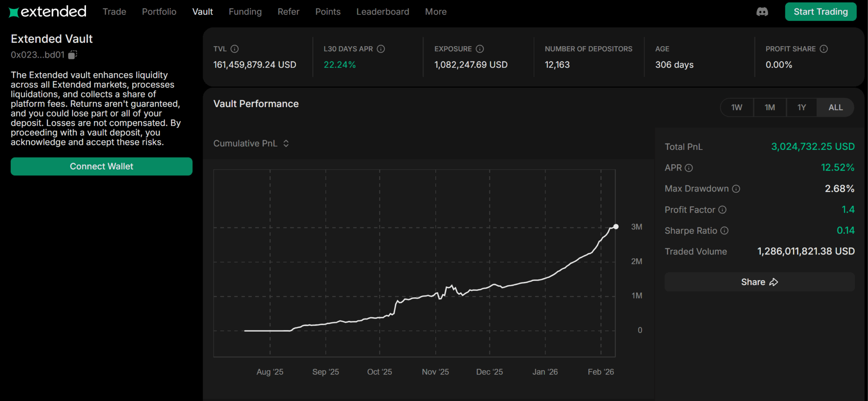Show Sharpe Ratio info icon
This screenshot has height=401, width=868.
pos(724,230)
